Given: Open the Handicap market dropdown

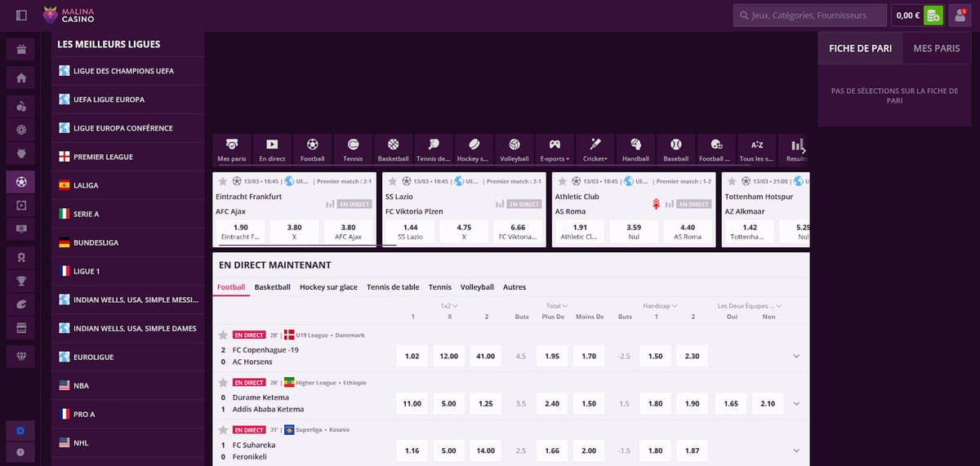Looking at the screenshot, I should click(x=661, y=306).
